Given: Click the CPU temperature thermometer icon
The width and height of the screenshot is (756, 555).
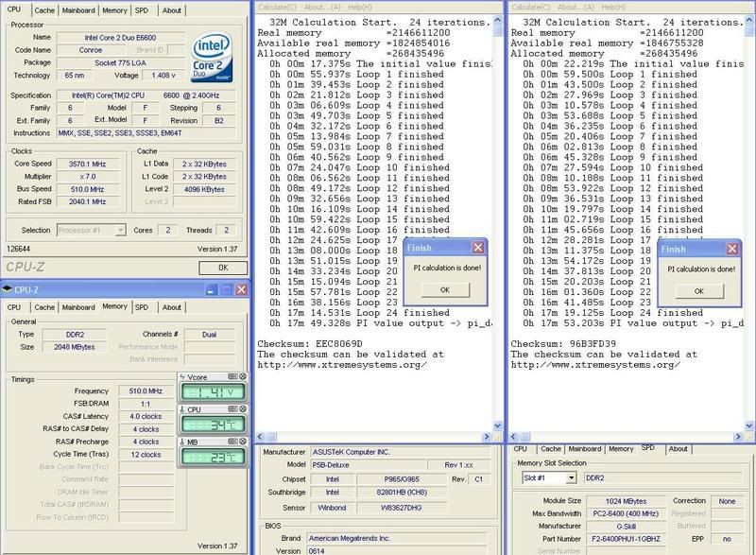Looking at the screenshot, I should (182, 409).
